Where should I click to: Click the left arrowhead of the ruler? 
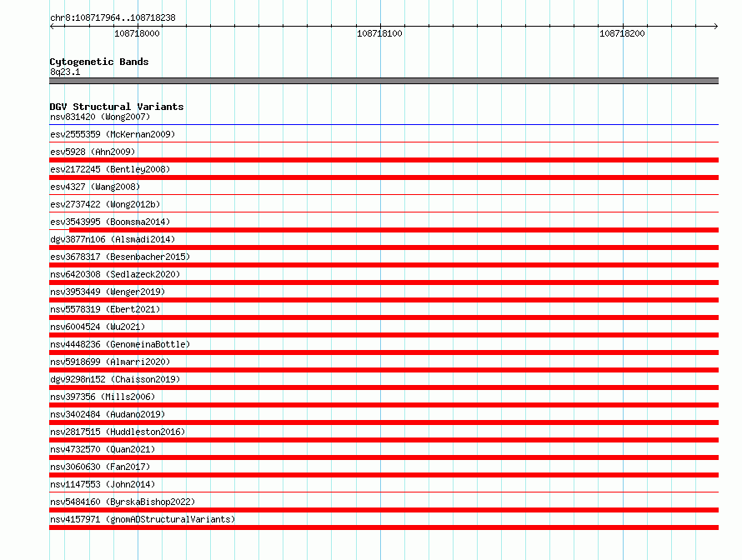click(x=52, y=26)
